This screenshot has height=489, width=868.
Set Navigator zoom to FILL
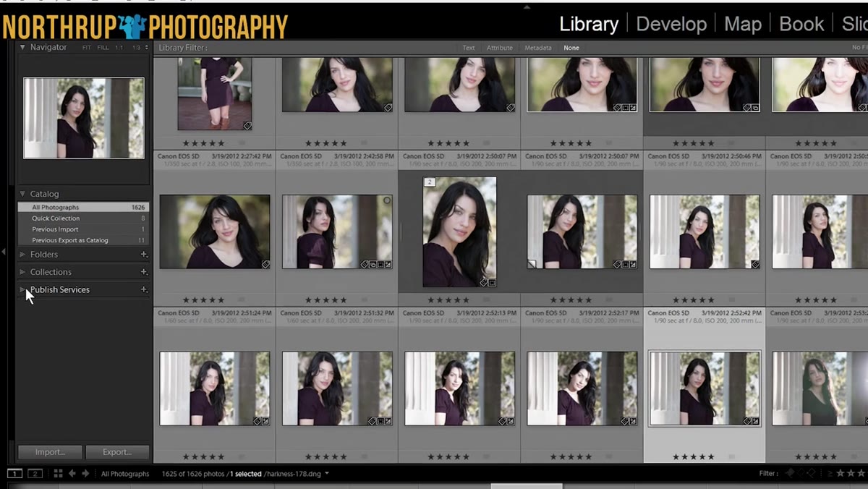[103, 48]
